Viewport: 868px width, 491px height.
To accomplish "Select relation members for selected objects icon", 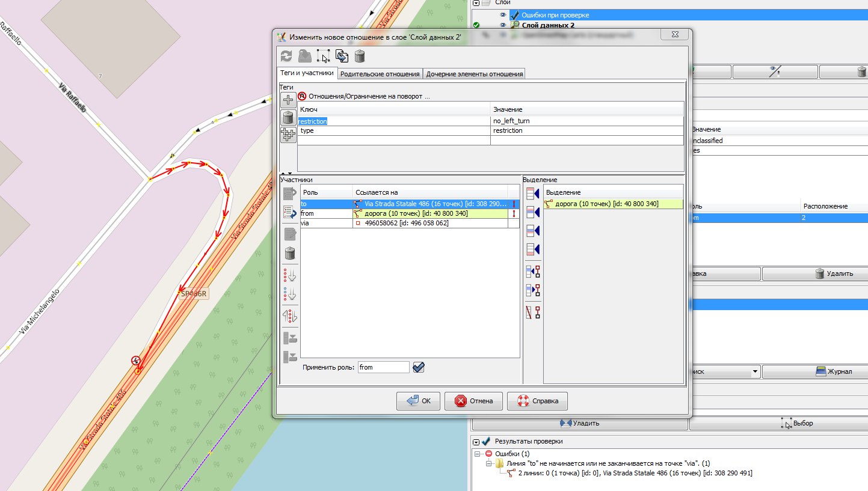I will (532, 290).
